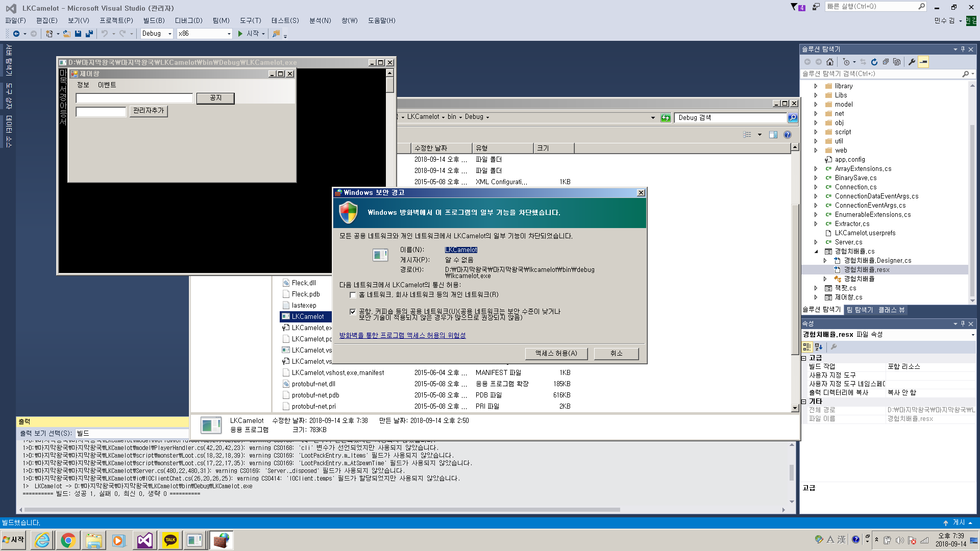Open Properties via the wrench icon

tap(912, 62)
